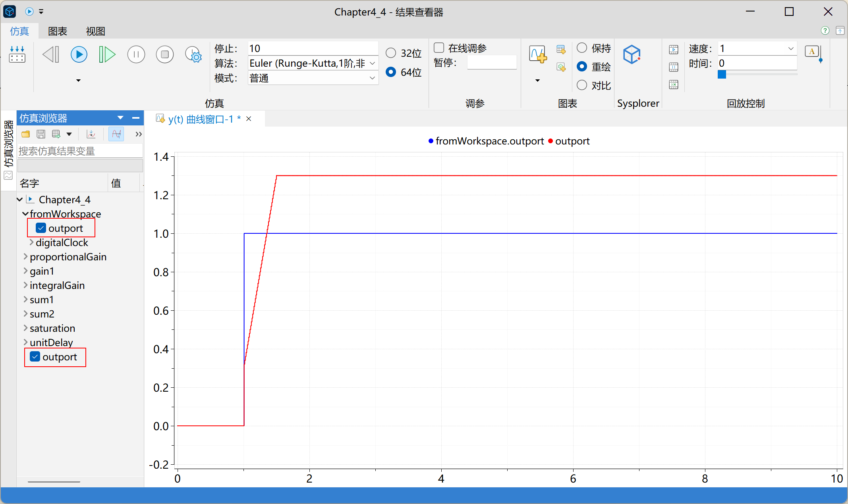The height and width of the screenshot is (504, 848).
Task: Click the 搜索仿真结果变量 search field
Action: tap(79, 151)
